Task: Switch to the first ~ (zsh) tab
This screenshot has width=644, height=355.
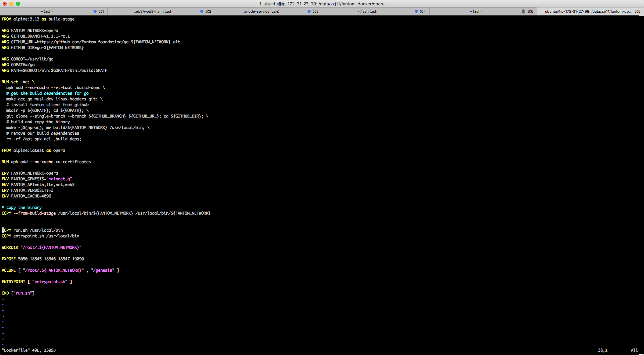Action: (47, 11)
